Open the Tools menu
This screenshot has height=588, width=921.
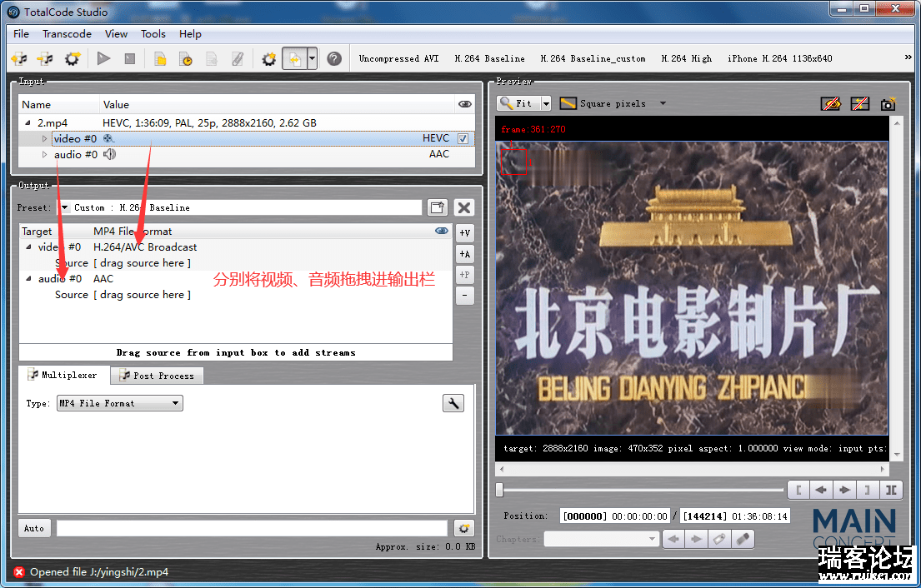click(x=153, y=34)
